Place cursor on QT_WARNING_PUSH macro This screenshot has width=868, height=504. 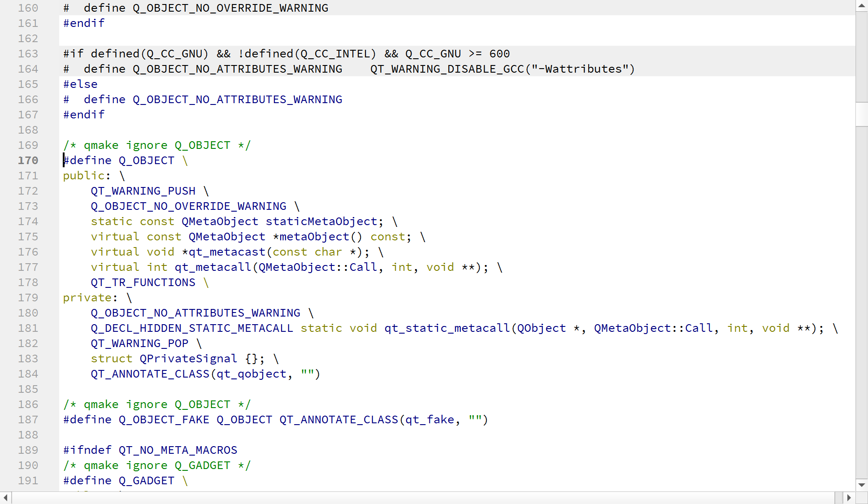(x=143, y=191)
